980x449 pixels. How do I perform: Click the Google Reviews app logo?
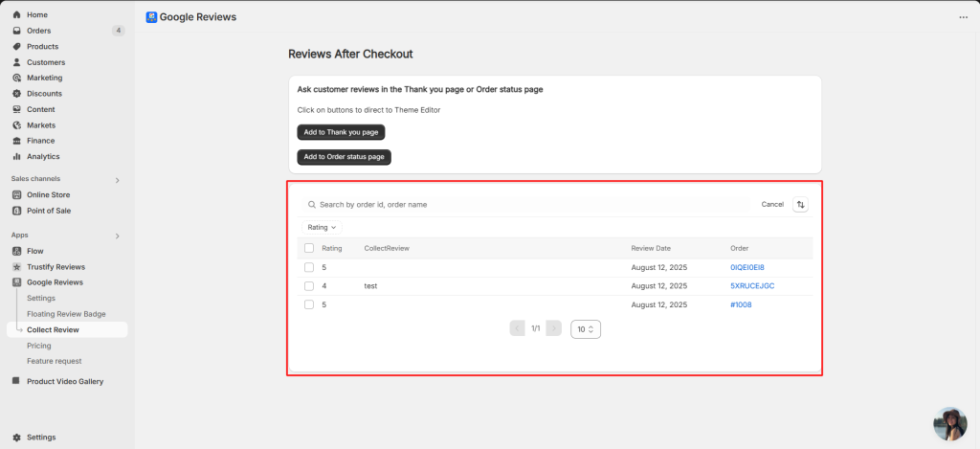click(151, 17)
